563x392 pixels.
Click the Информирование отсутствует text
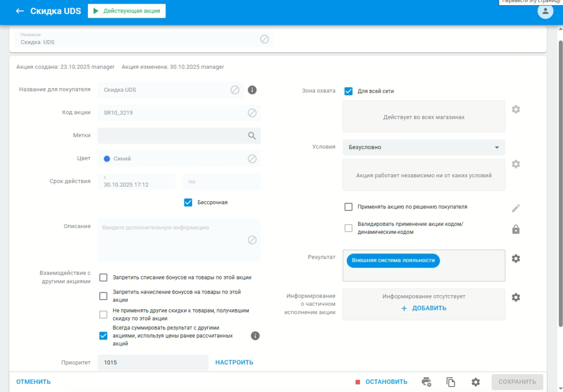(x=424, y=296)
